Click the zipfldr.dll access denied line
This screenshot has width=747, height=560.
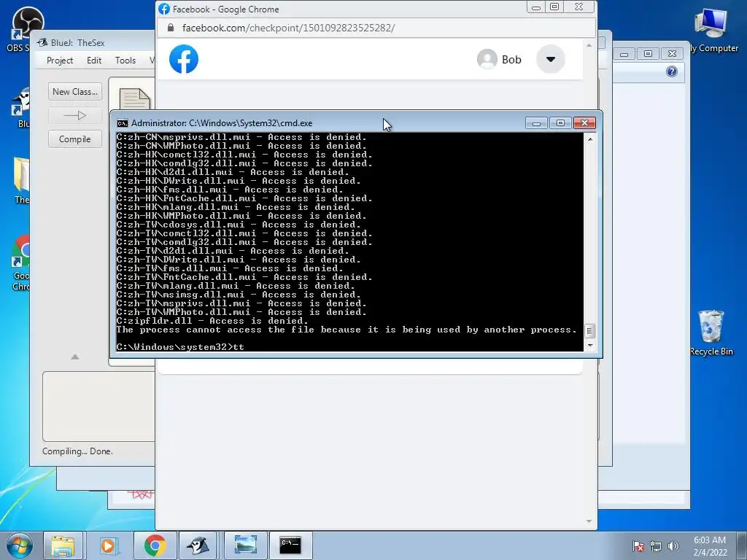click(x=212, y=321)
